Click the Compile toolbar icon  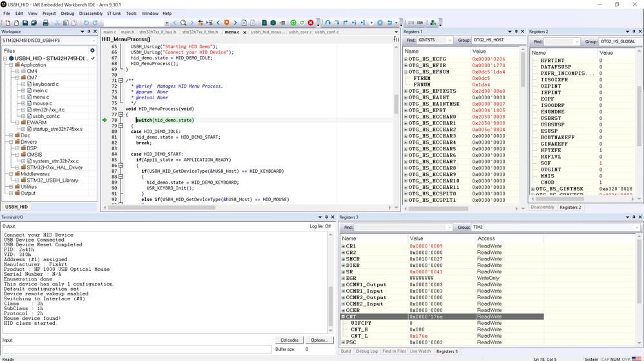click(x=264, y=23)
